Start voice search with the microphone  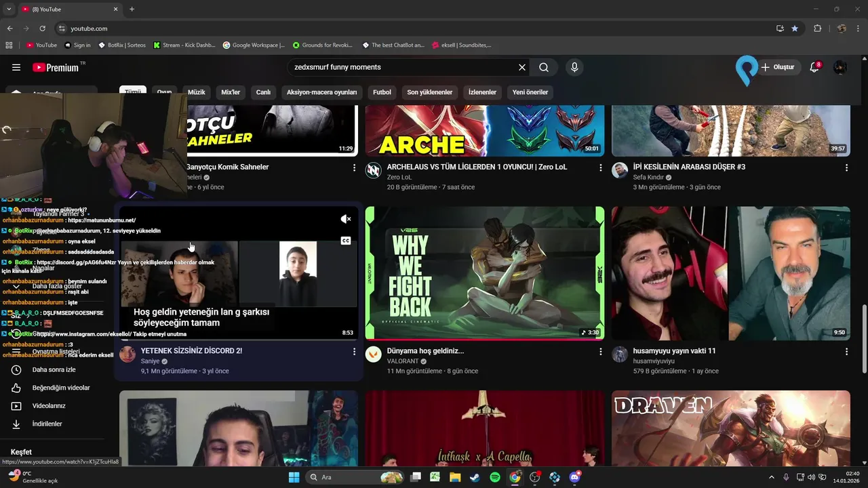pyautogui.click(x=574, y=67)
